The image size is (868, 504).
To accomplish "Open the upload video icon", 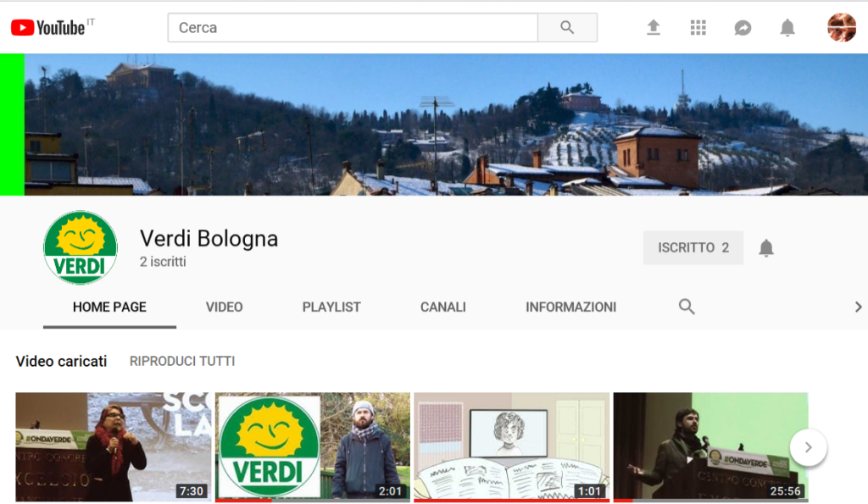I will point(654,28).
